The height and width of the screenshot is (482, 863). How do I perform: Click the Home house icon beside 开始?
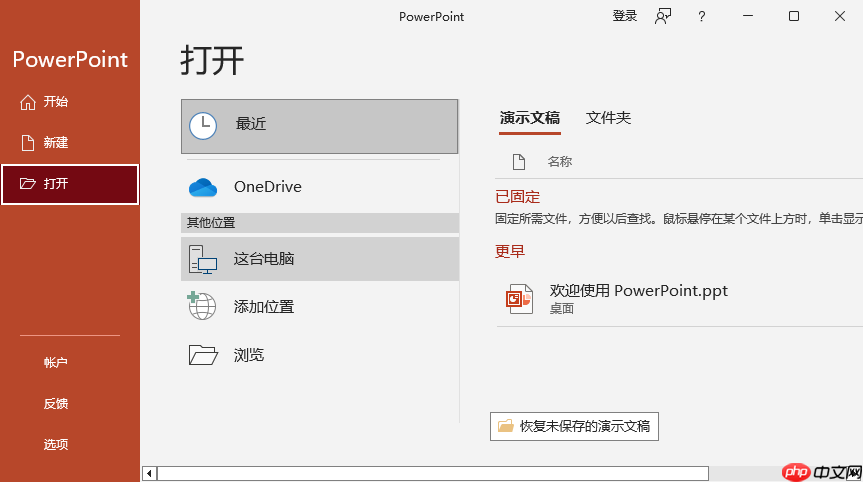pyautogui.click(x=28, y=102)
